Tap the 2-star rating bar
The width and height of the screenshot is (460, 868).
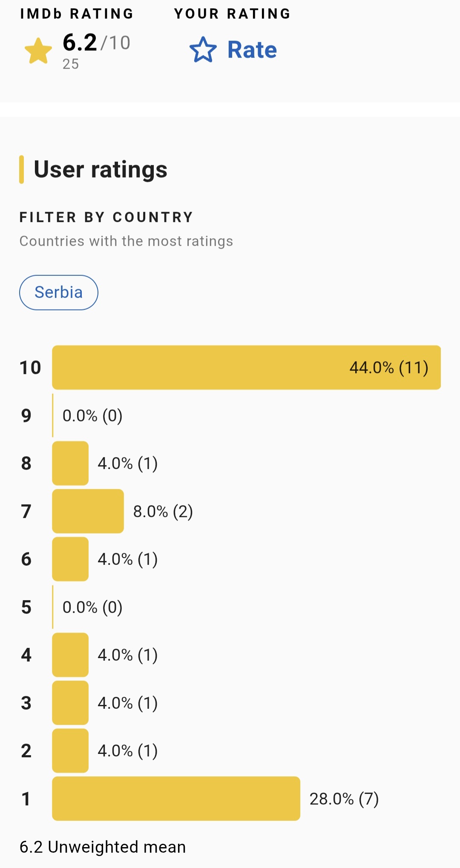pyautogui.click(x=70, y=751)
